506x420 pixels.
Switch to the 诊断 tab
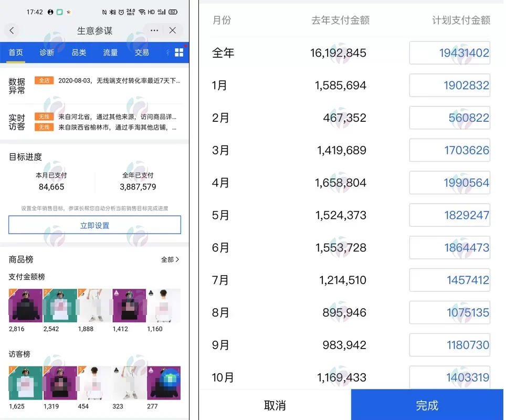click(x=47, y=52)
